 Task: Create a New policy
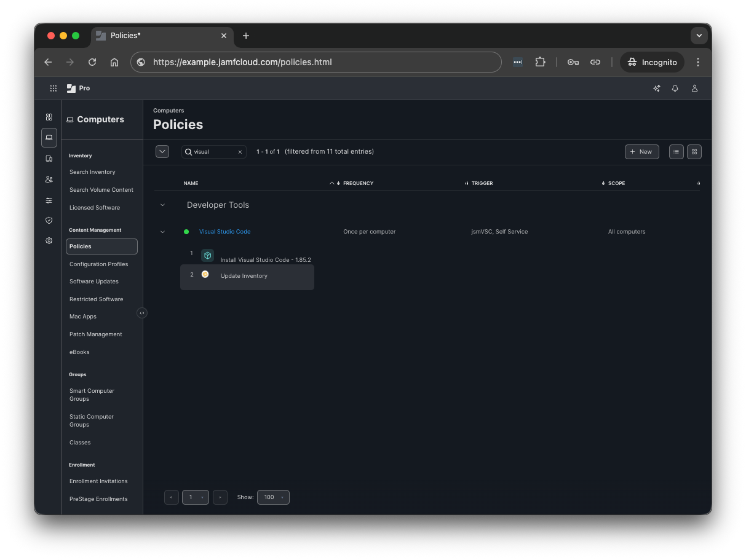[642, 152]
